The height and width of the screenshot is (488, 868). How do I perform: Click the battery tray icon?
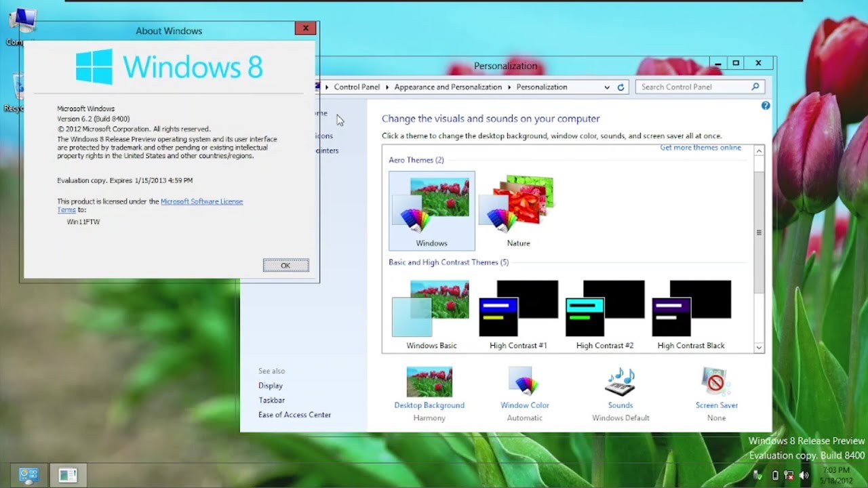click(775, 476)
